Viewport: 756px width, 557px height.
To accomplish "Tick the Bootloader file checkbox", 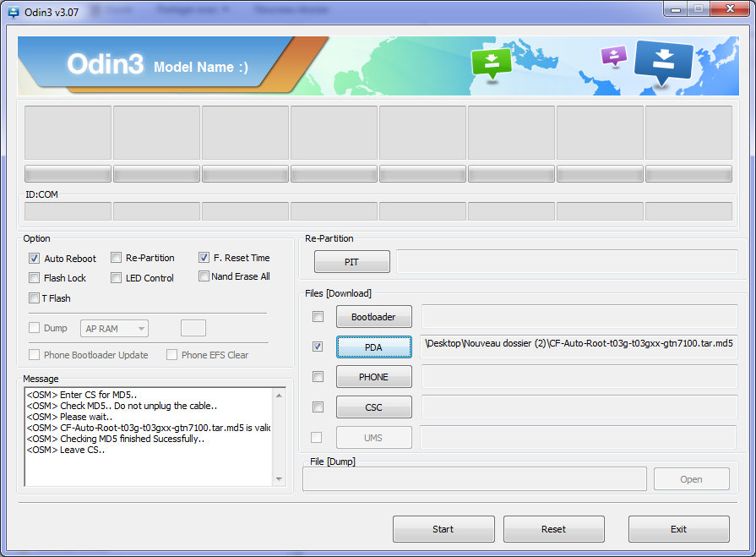I will tap(318, 316).
